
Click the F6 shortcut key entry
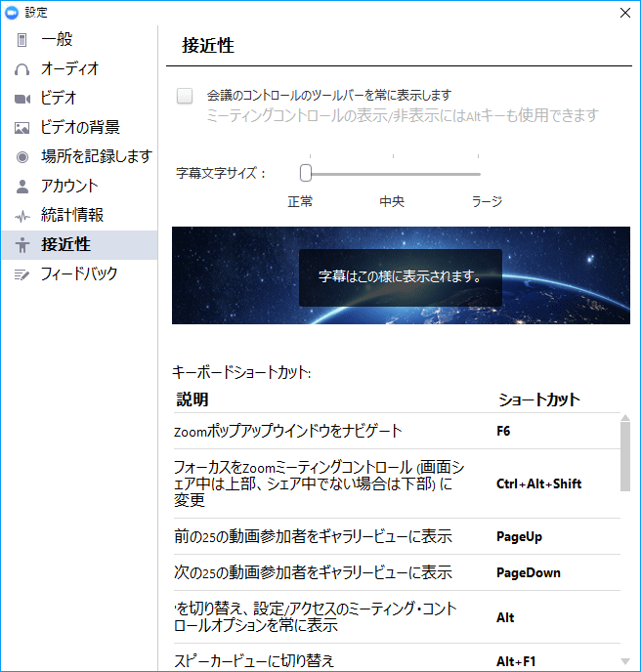503,431
